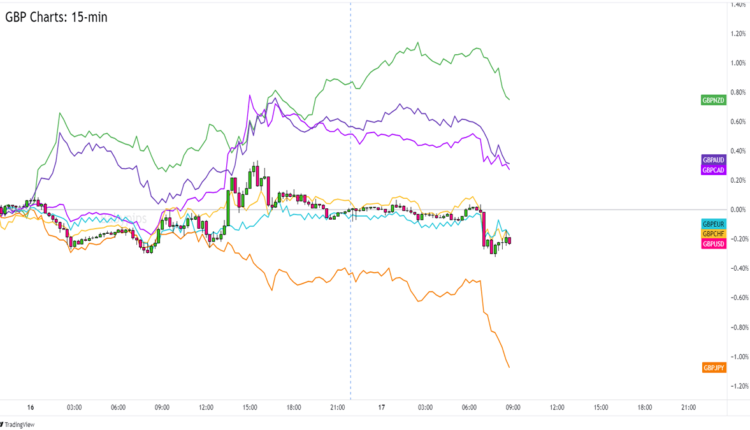Click the 0.00% price axis label
Viewport: 750px width, 430px height.
click(737, 210)
